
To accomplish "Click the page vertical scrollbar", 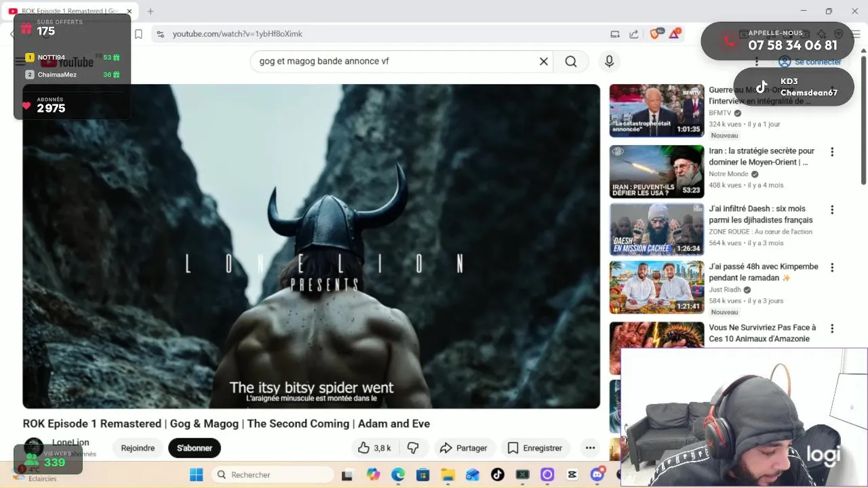I will [x=863, y=122].
